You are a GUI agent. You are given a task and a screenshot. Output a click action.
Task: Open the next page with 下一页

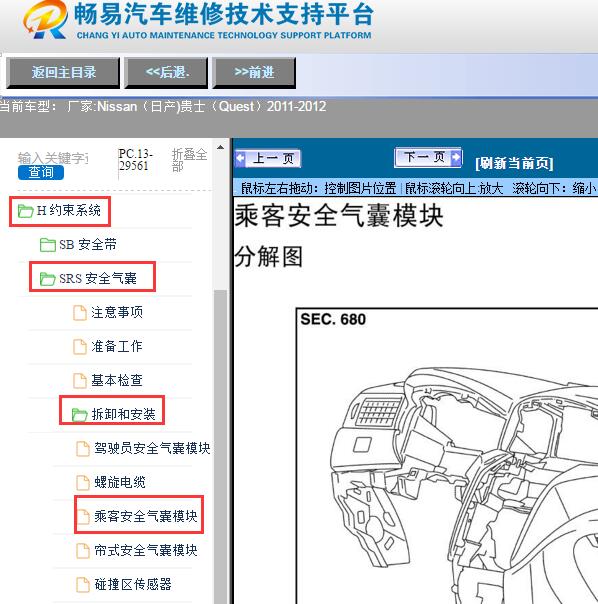[428, 157]
